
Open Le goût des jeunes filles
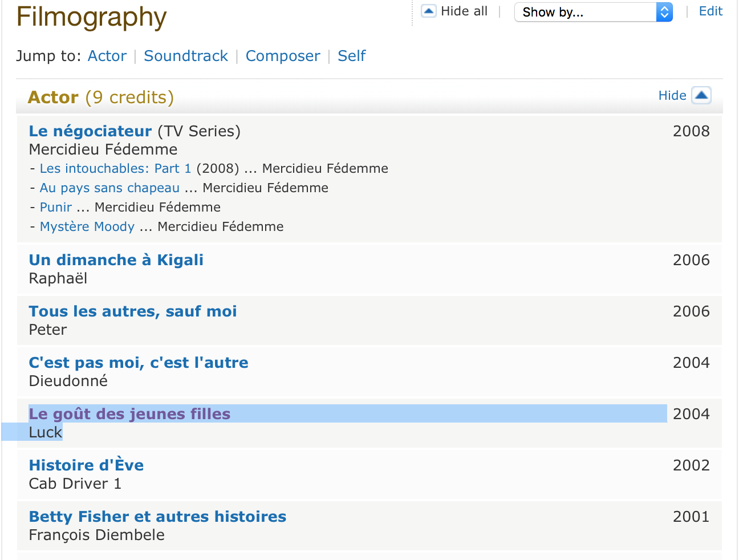point(130,414)
